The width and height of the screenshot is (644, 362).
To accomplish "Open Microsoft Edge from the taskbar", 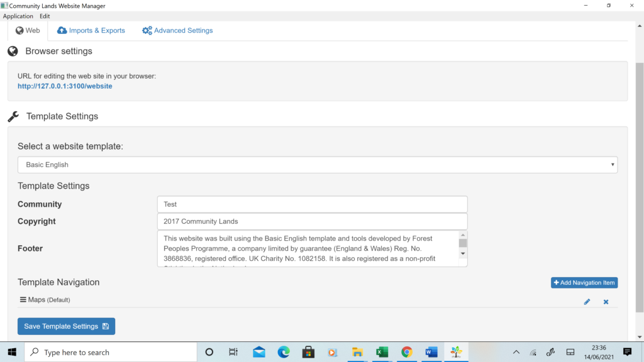I will pos(284,352).
